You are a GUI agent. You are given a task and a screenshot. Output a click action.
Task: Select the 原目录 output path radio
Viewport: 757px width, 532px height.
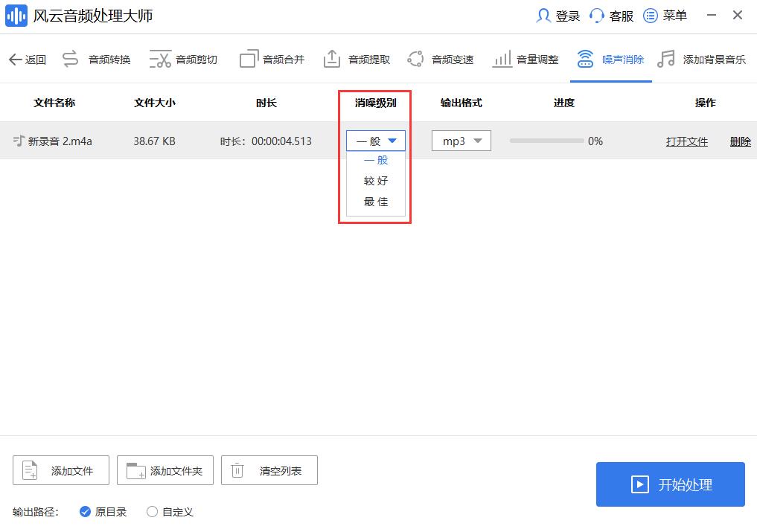(x=85, y=512)
